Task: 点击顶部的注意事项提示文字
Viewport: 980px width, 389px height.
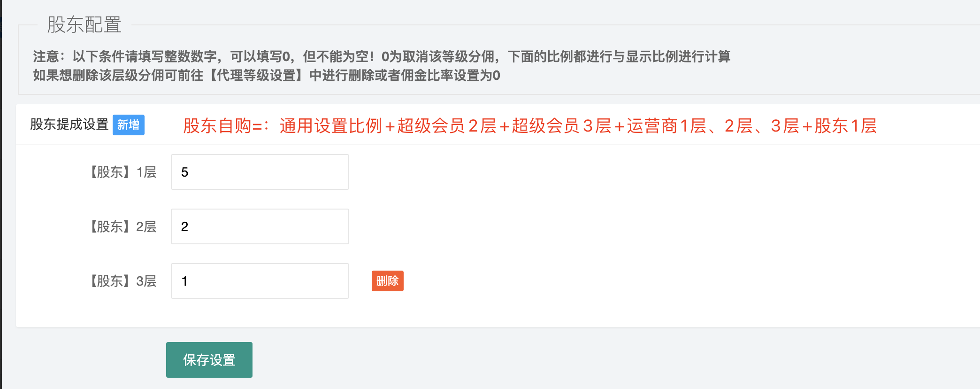Action: coord(383,57)
